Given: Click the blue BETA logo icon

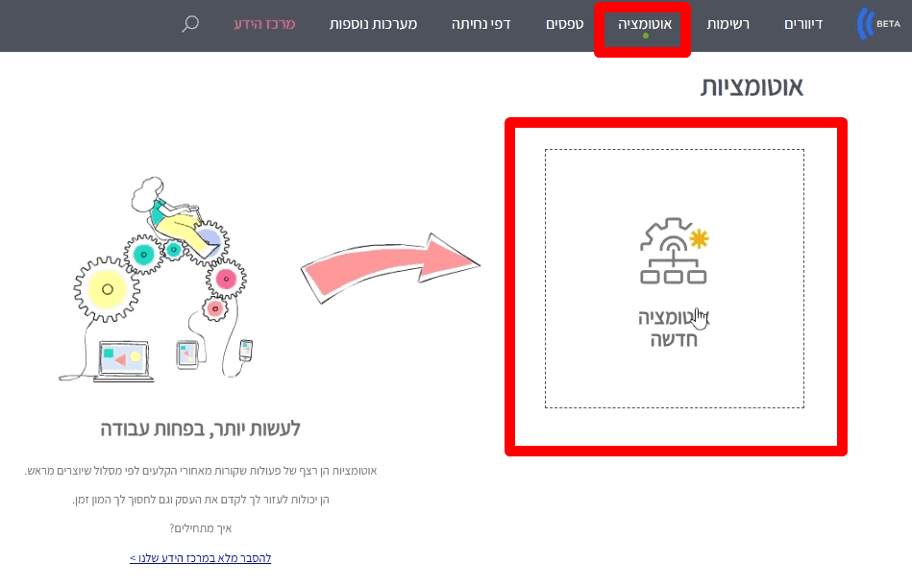Looking at the screenshot, I should pyautogui.click(x=878, y=24).
